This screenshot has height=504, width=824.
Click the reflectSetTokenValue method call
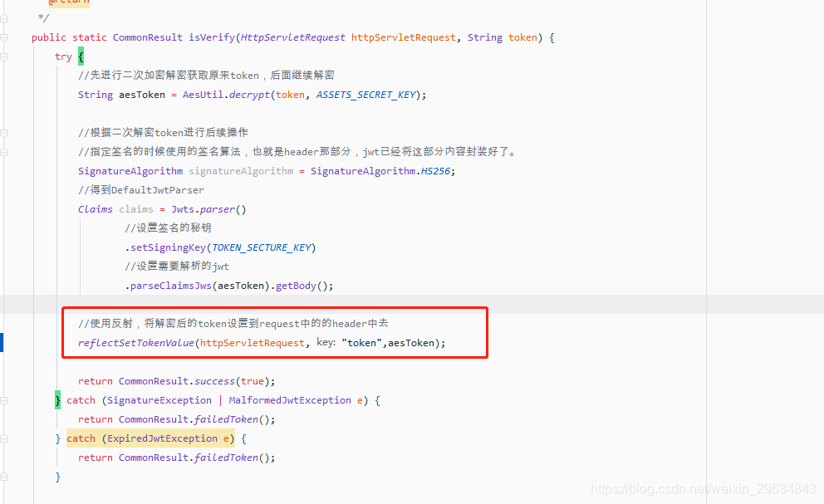(x=135, y=343)
